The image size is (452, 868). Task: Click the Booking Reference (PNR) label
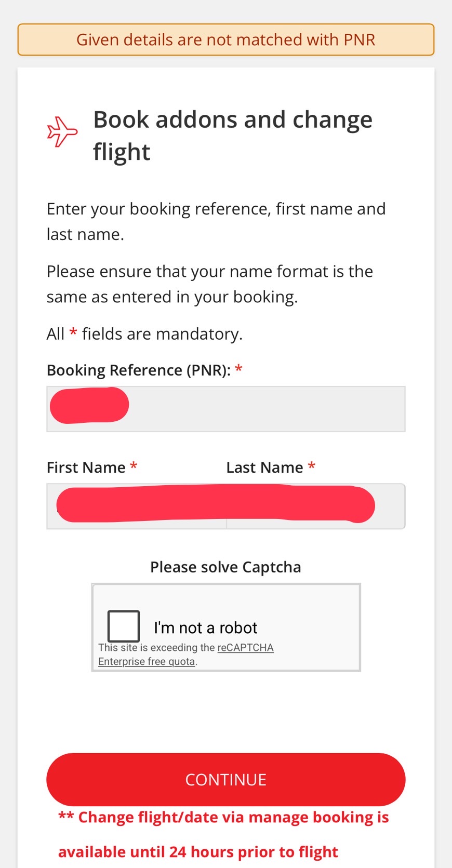(139, 370)
